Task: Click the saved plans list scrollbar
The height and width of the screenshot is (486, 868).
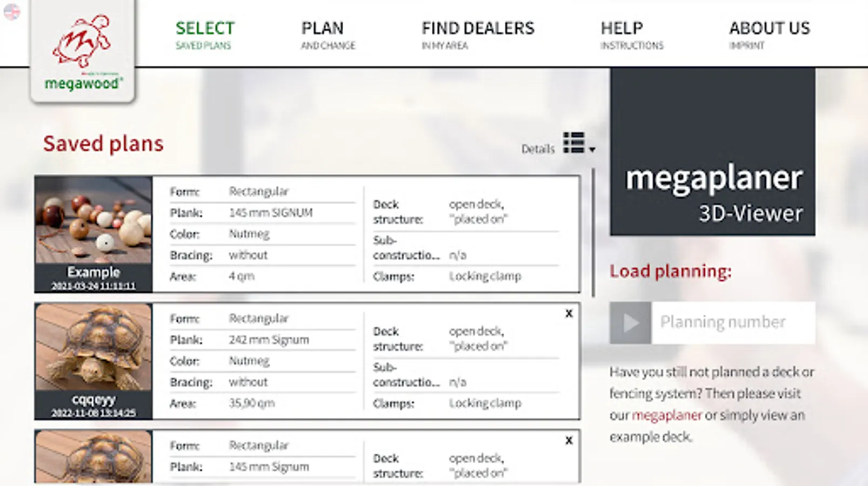Action: (593, 232)
